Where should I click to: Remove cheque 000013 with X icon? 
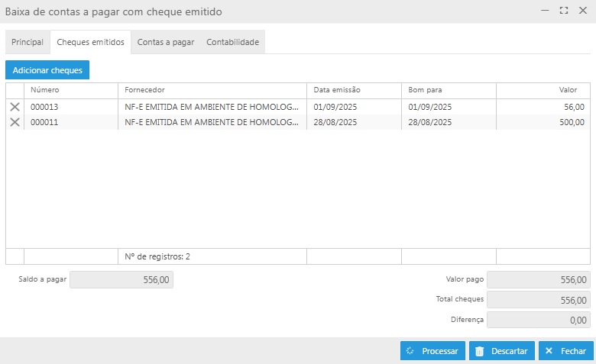point(15,107)
